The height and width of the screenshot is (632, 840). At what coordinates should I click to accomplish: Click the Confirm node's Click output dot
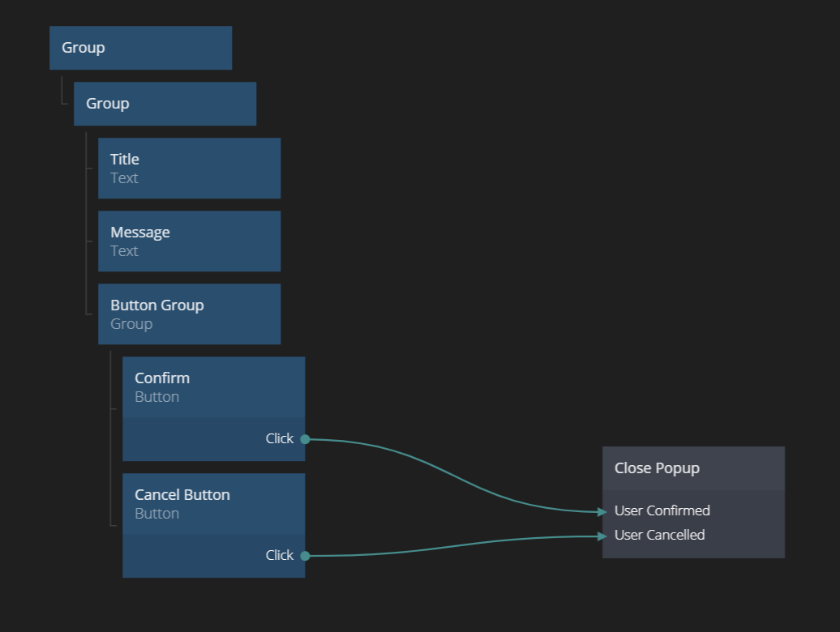tap(306, 439)
